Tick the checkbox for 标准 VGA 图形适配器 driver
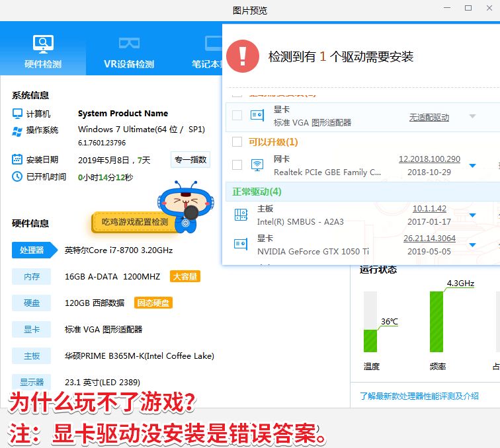500x448 pixels. (x=237, y=116)
